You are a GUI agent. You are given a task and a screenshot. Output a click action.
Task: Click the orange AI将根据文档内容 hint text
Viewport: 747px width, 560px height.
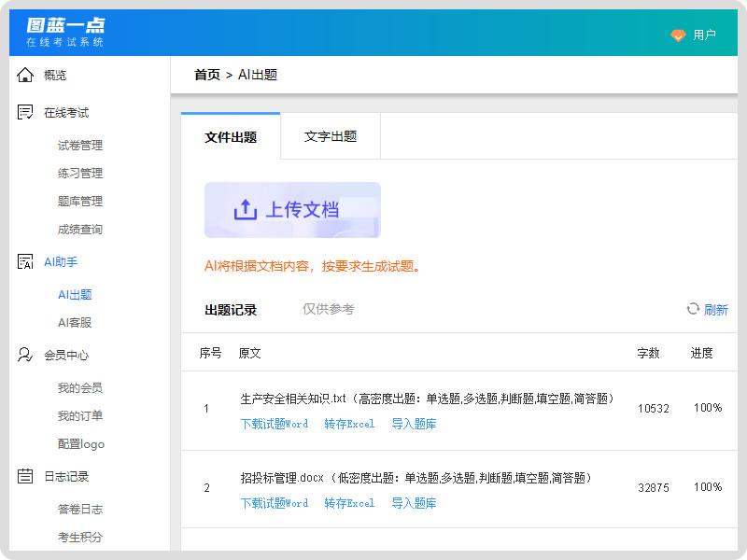click(313, 266)
